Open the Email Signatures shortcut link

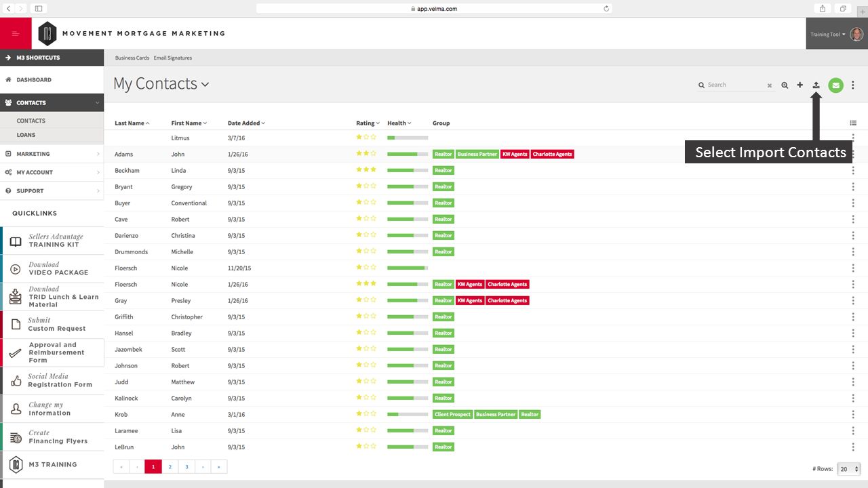click(173, 58)
